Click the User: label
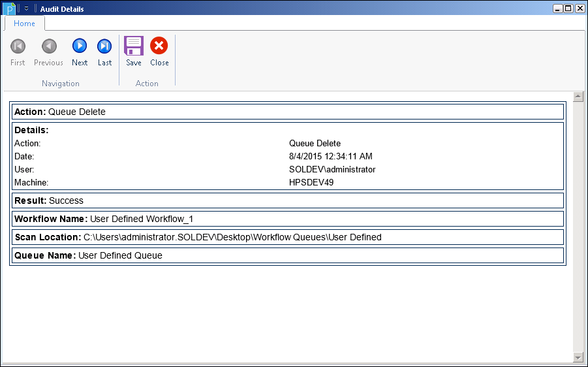The image size is (588, 367). [24, 169]
